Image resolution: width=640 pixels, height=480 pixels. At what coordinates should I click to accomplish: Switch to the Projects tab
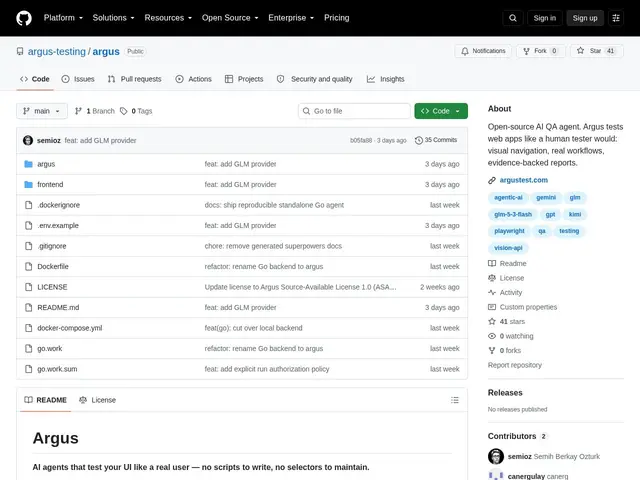(244, 79)
